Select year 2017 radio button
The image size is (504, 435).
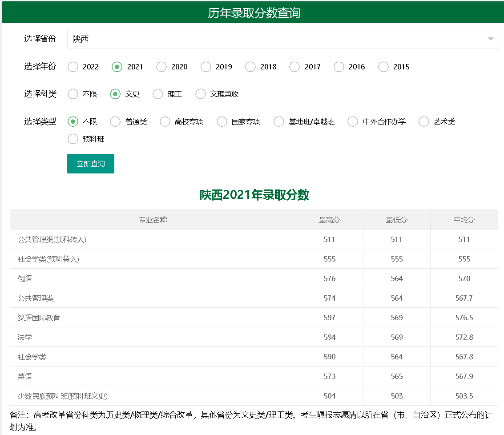point(294,67)
